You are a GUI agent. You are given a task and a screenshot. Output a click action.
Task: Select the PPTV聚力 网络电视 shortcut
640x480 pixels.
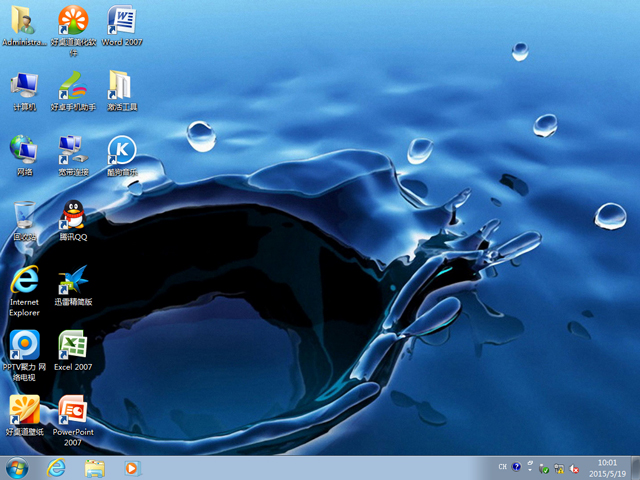24,356
